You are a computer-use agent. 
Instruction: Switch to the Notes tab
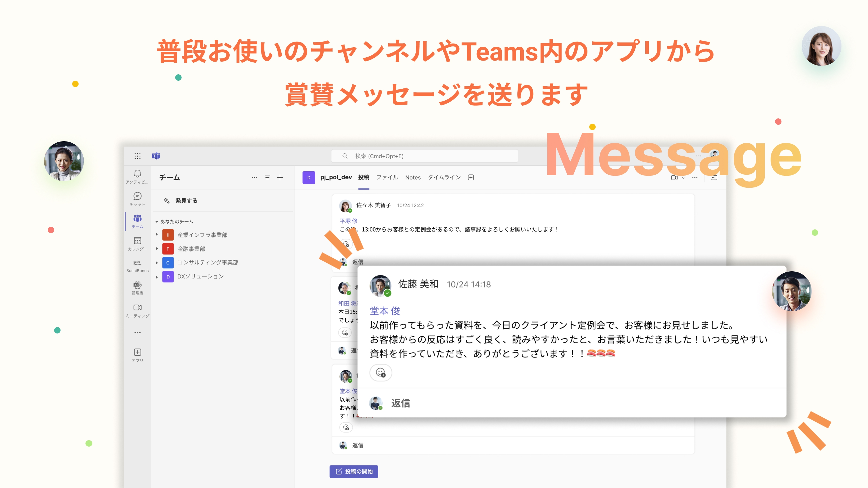point(413,178)
